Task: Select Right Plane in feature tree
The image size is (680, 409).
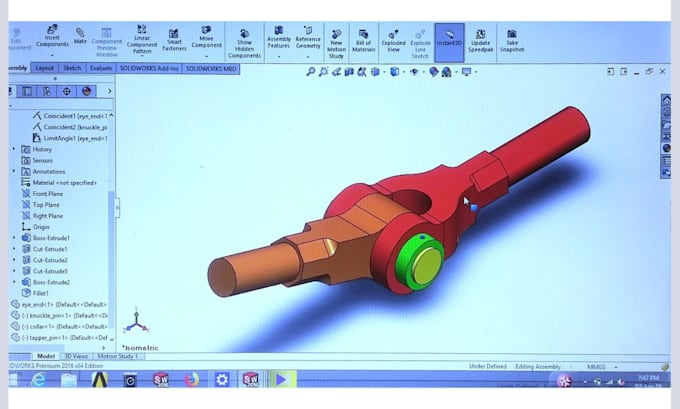Action: (42, 216)
